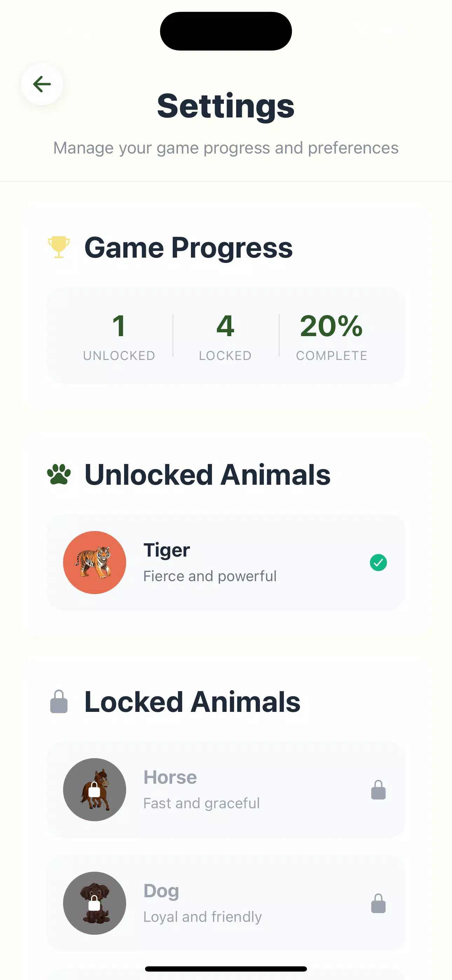Tap the 4 Locked stat
The width and height of the screenshot is (452, 980).
225,335
